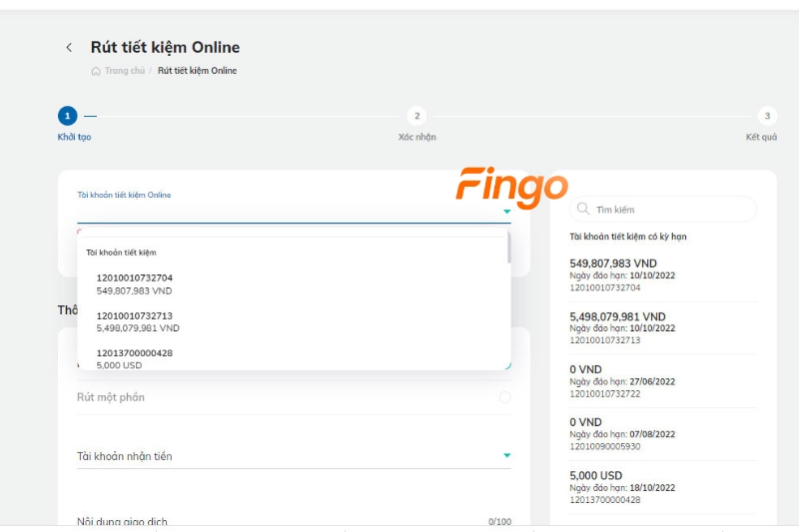Select step 3 Kết quả circle
Screen dimensions: 799x532
tap(767, 116)
